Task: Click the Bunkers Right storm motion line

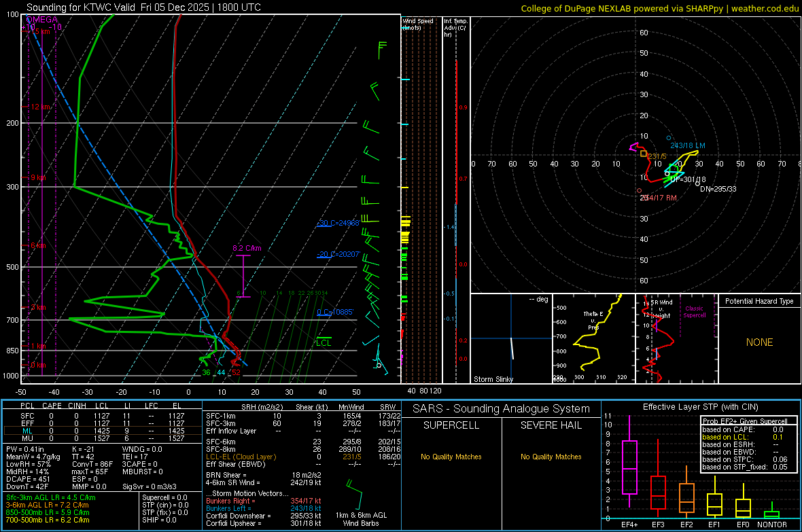Action: pos(264,501)
